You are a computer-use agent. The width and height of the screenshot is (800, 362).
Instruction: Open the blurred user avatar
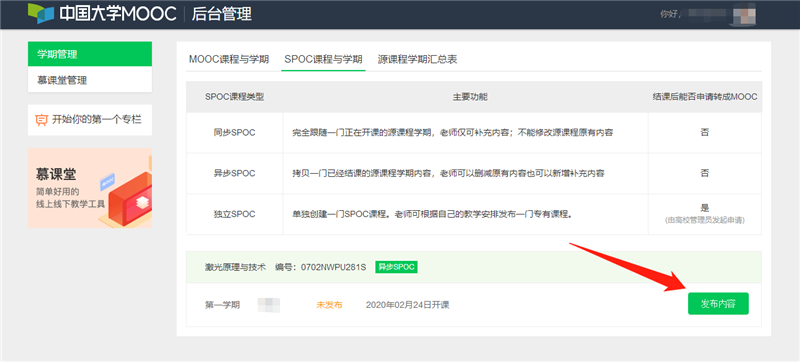click(744, 14)
